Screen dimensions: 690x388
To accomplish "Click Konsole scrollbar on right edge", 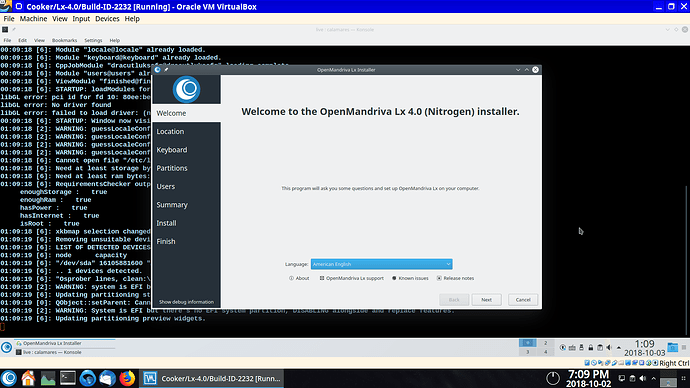I will (687, 260).
